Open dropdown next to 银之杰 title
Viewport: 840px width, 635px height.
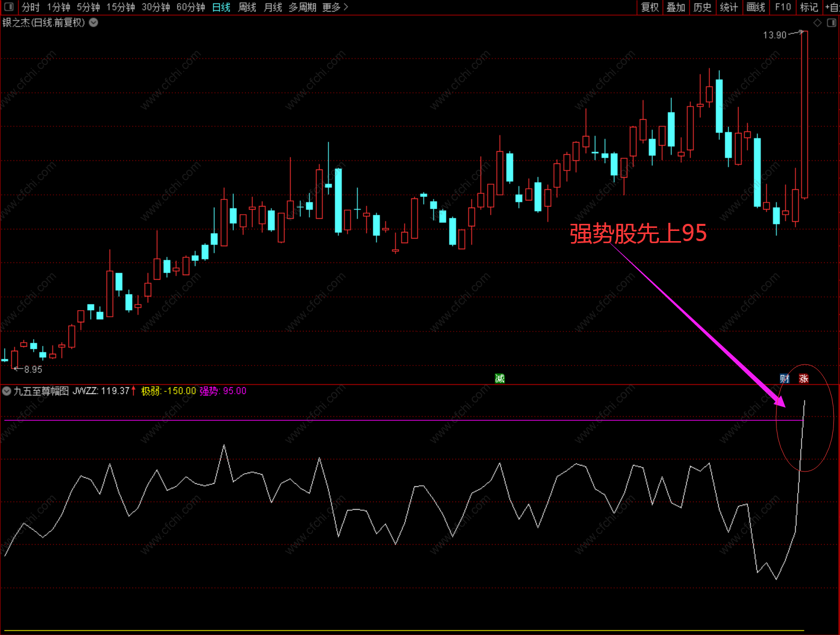tap(94, 22)
